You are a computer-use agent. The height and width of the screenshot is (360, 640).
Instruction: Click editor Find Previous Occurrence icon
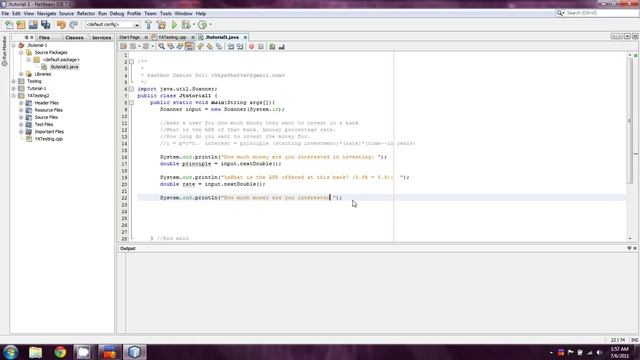171,47
